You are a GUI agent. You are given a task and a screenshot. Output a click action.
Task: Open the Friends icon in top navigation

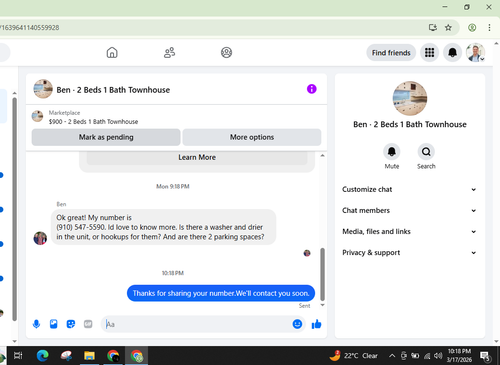tap(169, 53)
